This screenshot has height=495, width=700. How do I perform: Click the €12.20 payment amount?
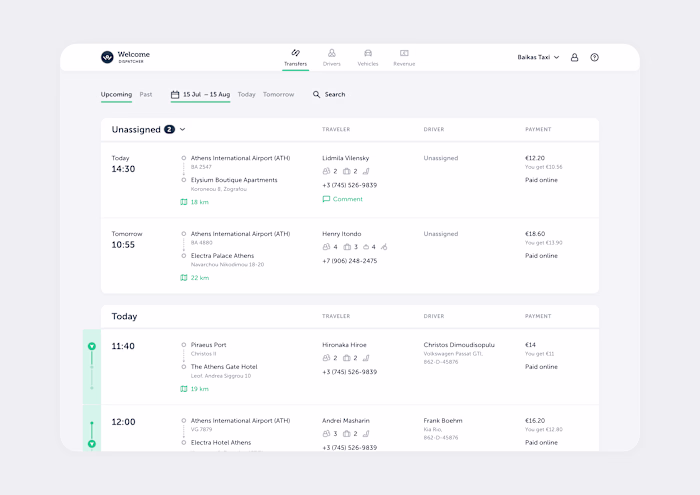pos(535,158)
